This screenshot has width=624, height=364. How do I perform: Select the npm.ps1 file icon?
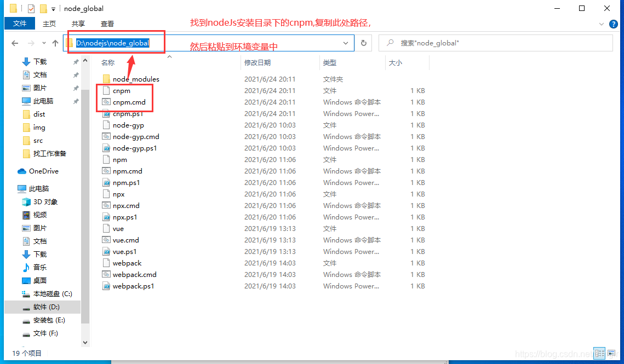click(x=106, y=183)
